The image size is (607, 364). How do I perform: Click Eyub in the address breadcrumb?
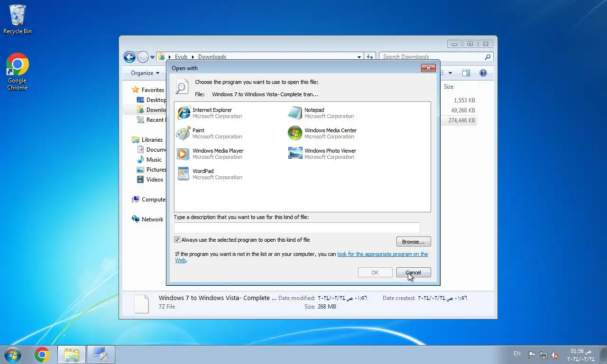coord(181,57)
